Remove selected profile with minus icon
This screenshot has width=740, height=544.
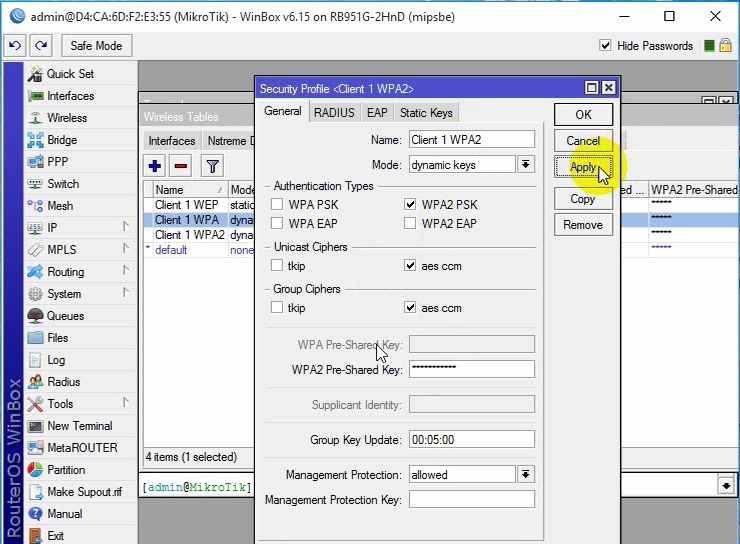pos(181,166)
